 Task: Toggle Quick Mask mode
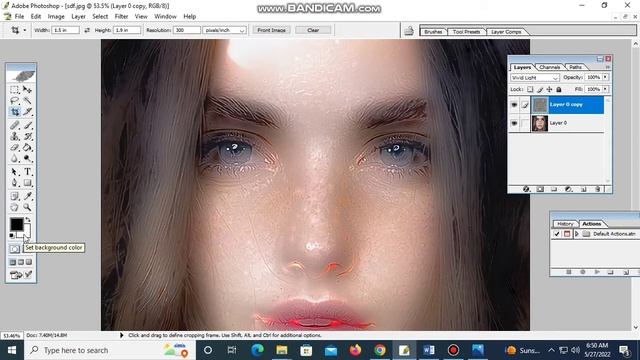click(x=15, y=249)
